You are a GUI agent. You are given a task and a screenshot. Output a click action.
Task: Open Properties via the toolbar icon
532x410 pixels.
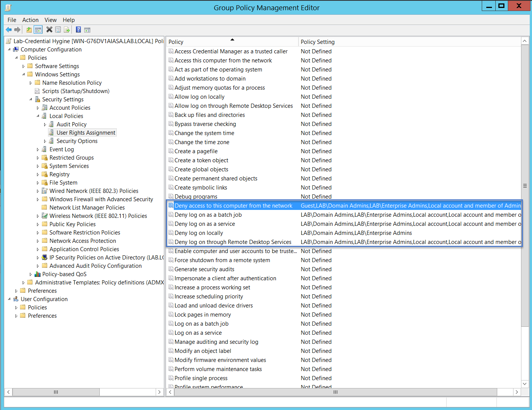[58, 30]
